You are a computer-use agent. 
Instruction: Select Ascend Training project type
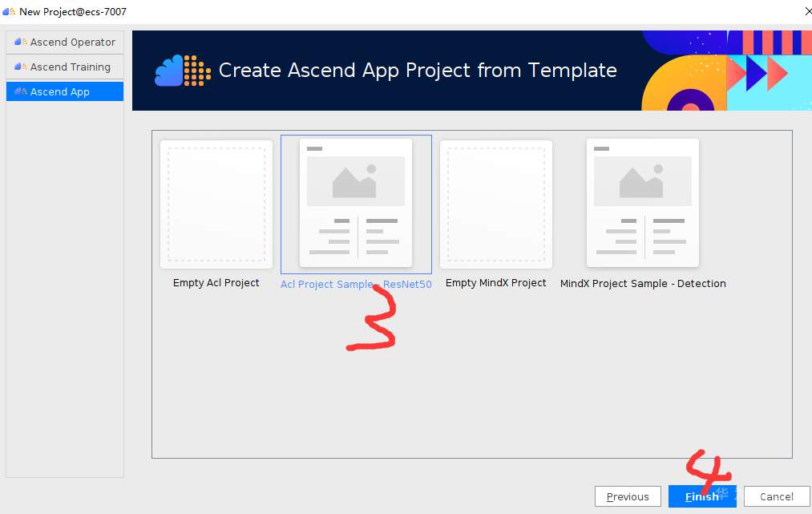point(65,67)
